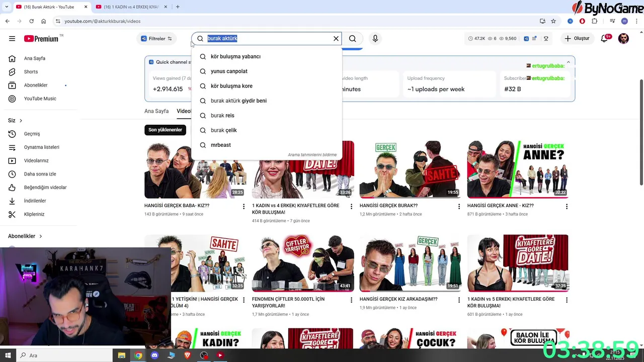
Task: Choose suggestion burak aktürk giydir beni
Action: [x=267, y=101]
